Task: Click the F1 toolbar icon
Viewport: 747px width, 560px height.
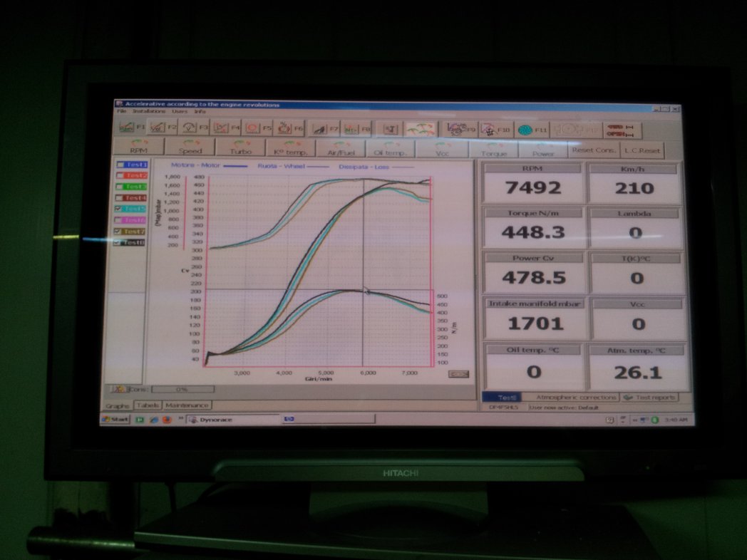Action: [126, 128]
